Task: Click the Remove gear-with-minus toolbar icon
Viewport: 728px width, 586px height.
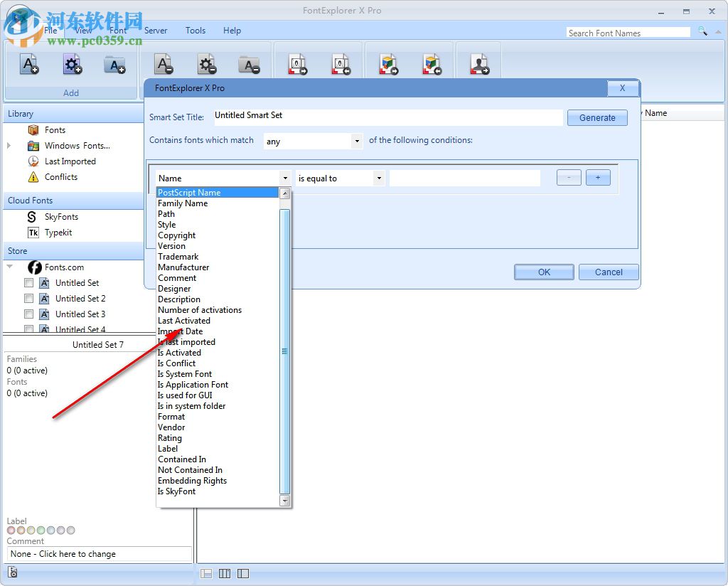Action: (x=207, y=65)
